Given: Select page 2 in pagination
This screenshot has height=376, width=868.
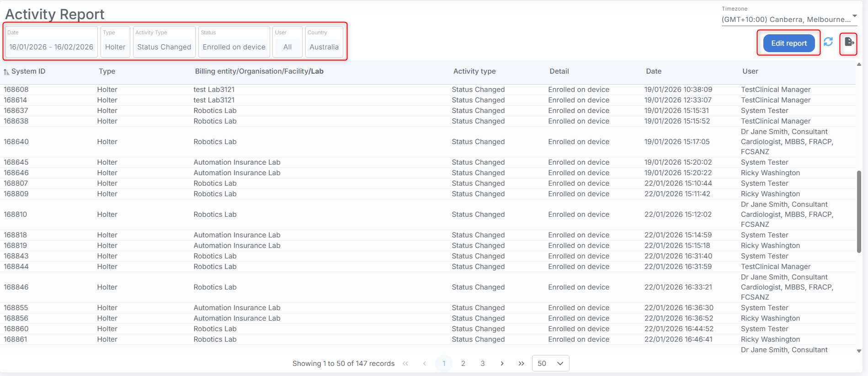Looking at the screenshot, I should pyautogui.click(x=463, y=363).
